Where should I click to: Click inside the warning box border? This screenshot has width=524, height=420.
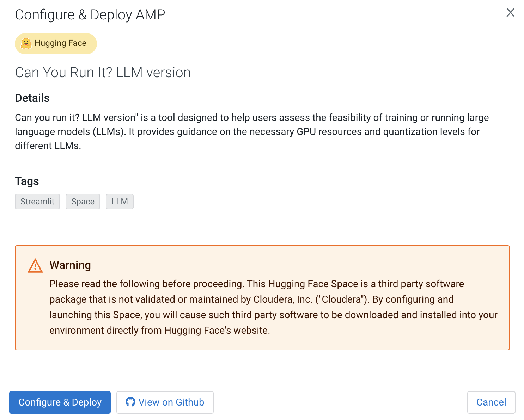coord(262,297)
